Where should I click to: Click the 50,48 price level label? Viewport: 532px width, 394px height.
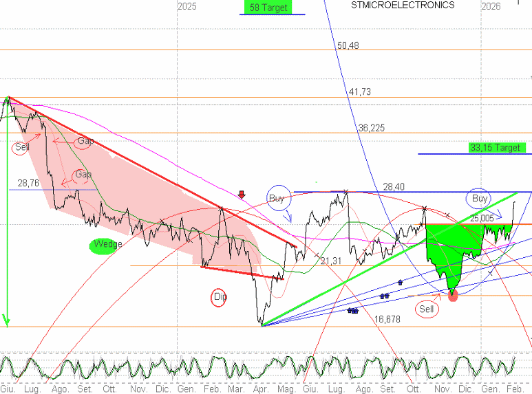click(348, 46)
